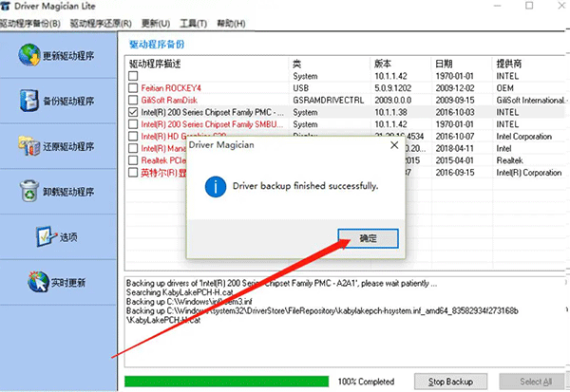
Task: Launch 实时更新 from the sidebar
Action: [58, 282]
